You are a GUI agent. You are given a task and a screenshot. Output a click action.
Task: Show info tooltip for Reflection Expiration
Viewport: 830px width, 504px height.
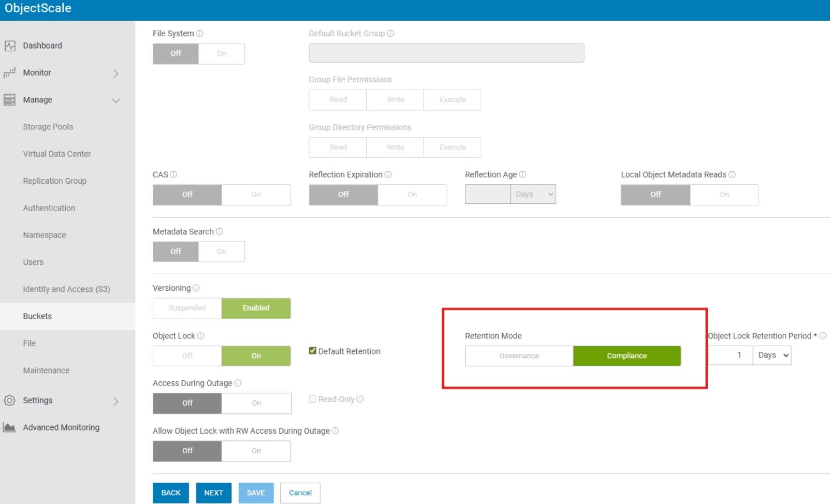pyautogui.click(x=388, y=175)
